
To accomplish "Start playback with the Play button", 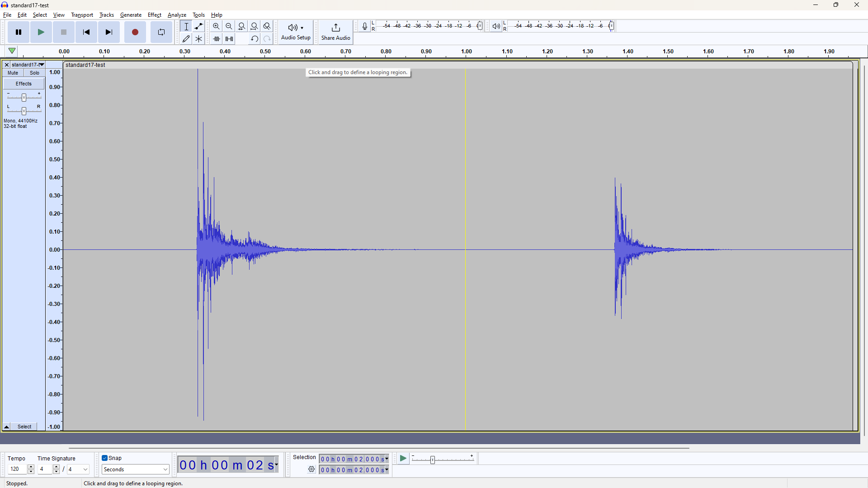I will point(41,32).
